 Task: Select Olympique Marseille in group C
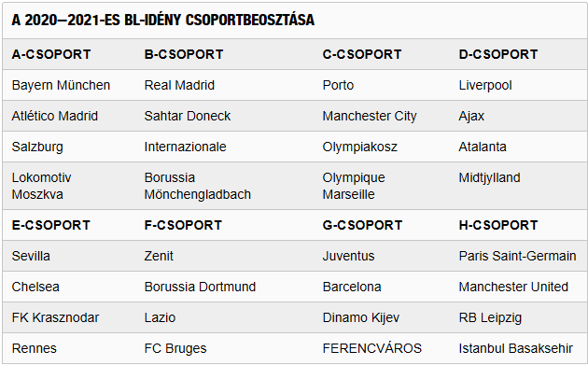[x=354, y=186]
